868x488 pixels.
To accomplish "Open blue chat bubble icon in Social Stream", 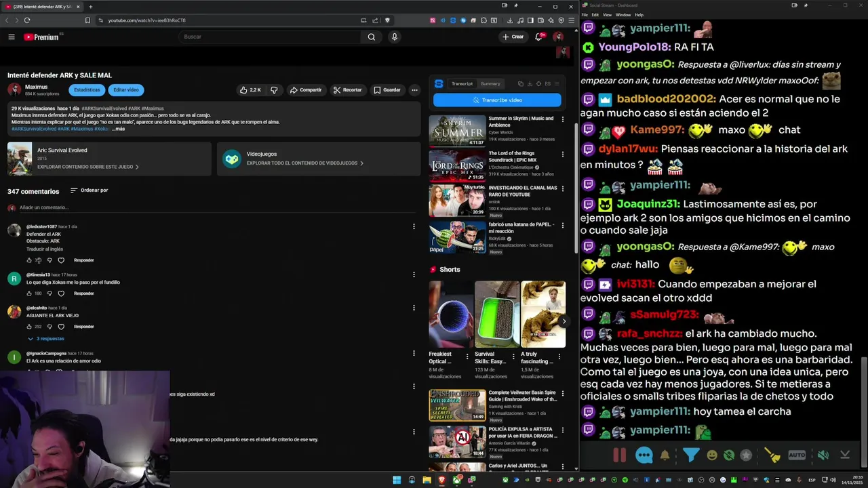I will [644, 455].
